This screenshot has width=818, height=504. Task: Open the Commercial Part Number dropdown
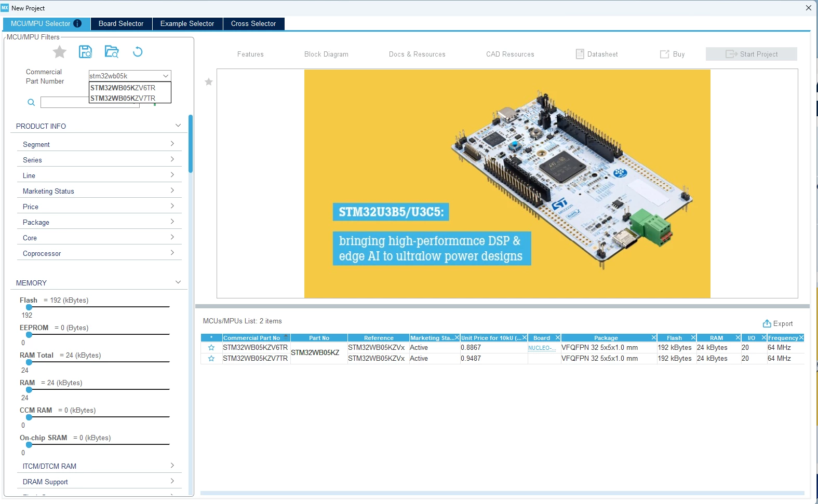point(166,76)
